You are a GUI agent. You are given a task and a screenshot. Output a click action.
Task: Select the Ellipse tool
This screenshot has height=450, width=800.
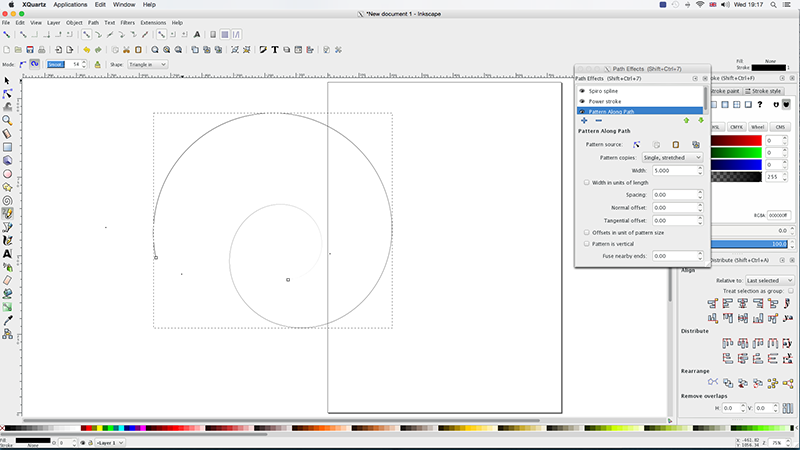7,174
